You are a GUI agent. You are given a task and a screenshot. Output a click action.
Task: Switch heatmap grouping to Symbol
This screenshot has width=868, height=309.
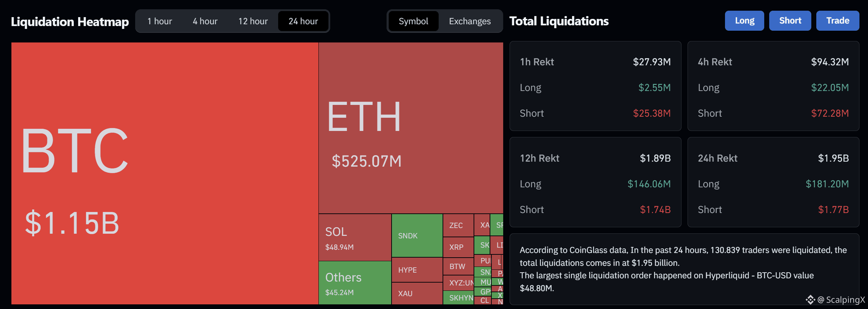tap(413, 21)
